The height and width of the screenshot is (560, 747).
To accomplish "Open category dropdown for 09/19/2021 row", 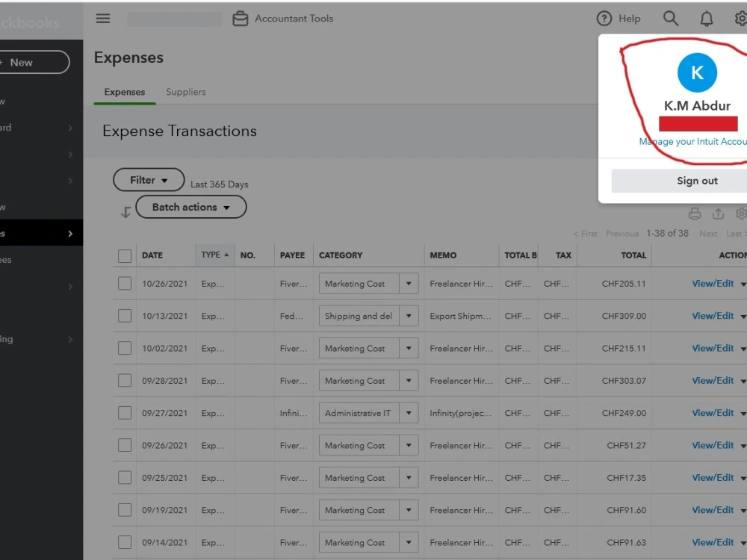I will (409, 510).
